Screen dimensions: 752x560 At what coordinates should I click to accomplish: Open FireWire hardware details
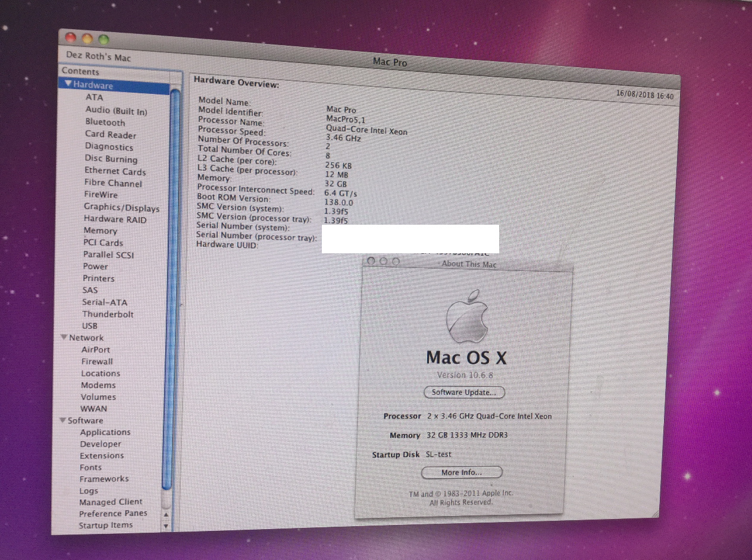101,194
